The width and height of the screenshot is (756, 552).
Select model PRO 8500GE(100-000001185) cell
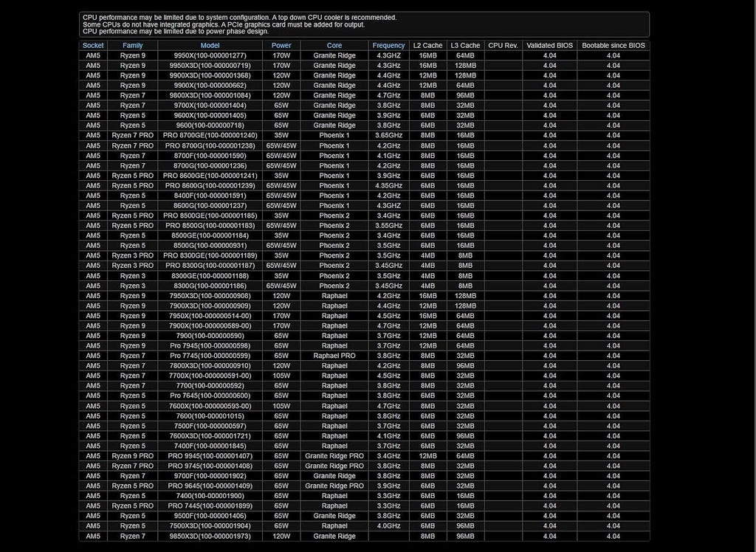coord(210,215)
